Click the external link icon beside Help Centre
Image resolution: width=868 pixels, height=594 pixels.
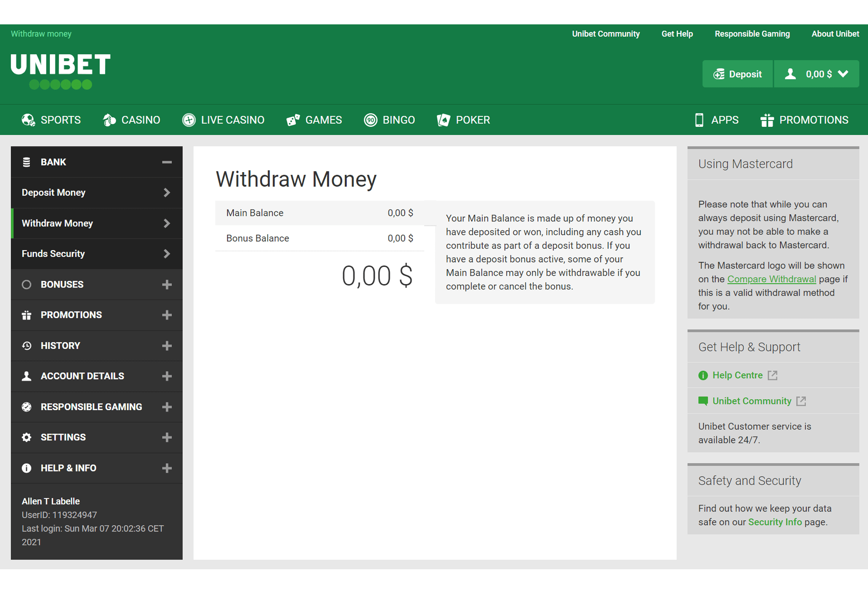point(772,375)
